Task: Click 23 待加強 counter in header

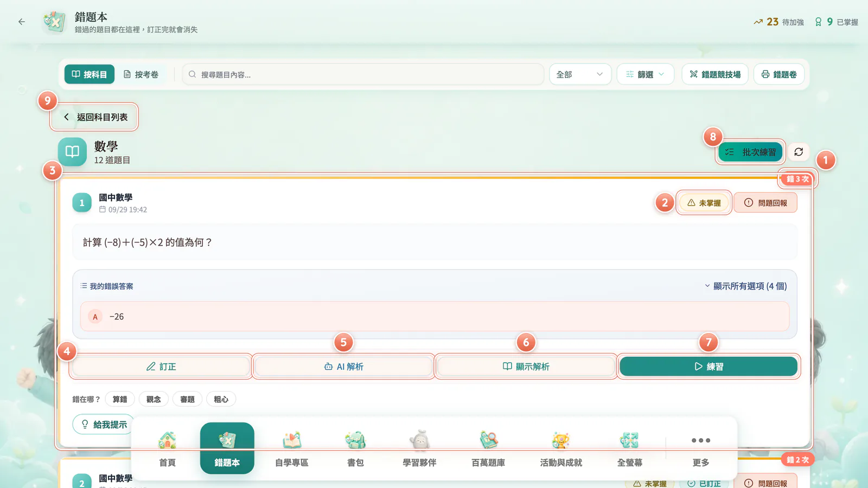Action: pos(778,22)
